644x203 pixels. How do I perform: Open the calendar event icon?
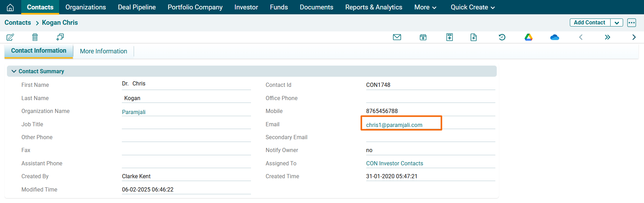coord(423,37)
